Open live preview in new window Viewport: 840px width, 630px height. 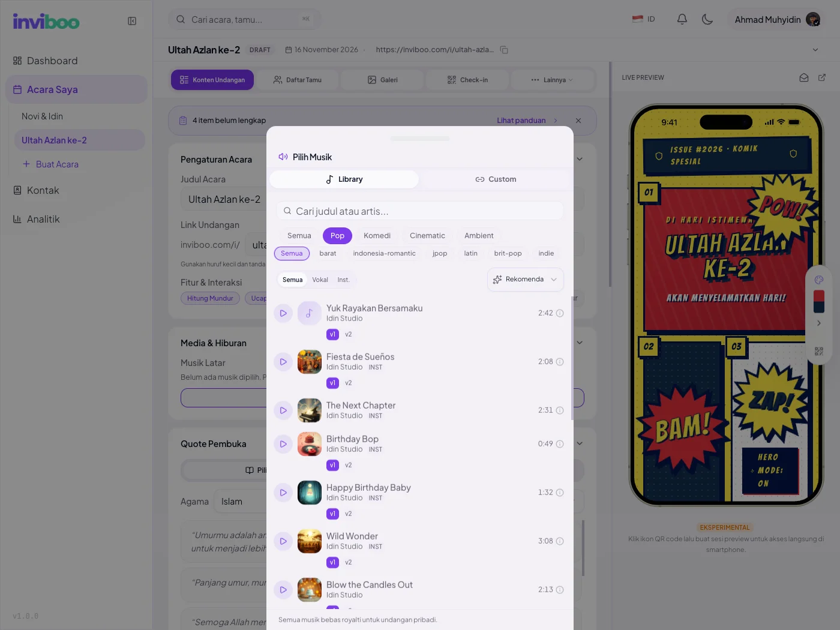tap(822, 77)
